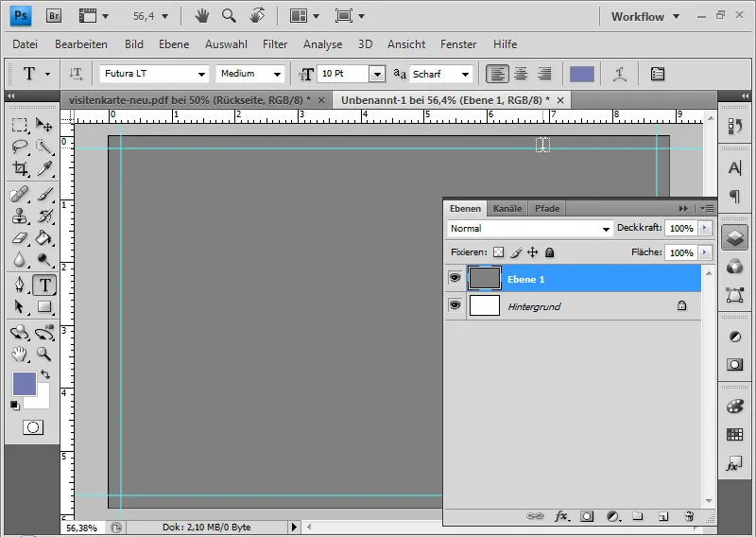Image resolution: width=756 pixels, height=537 pixels.
Task: Select the Path Selection tool
Action: 19,307
